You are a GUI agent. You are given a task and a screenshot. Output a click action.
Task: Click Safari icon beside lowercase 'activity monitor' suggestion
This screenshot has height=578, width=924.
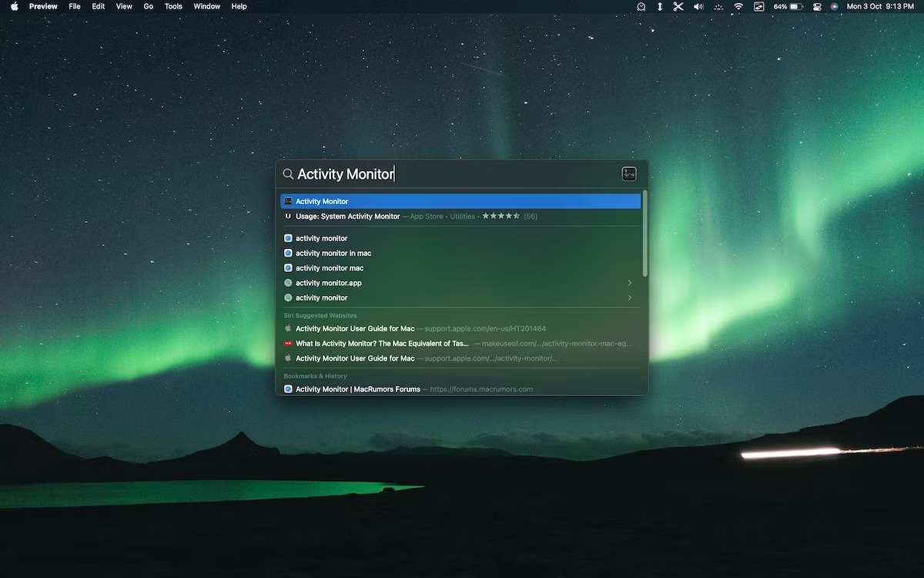[288, 238]
